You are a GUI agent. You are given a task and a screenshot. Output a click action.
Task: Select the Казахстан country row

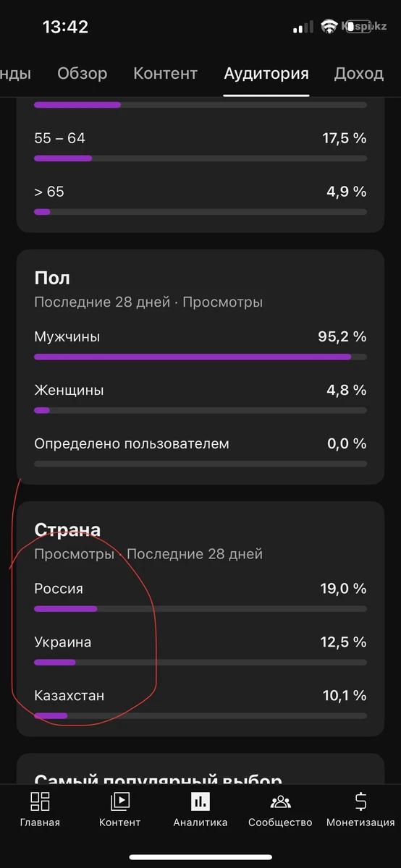pyautogui.click(x=200, y=704)
